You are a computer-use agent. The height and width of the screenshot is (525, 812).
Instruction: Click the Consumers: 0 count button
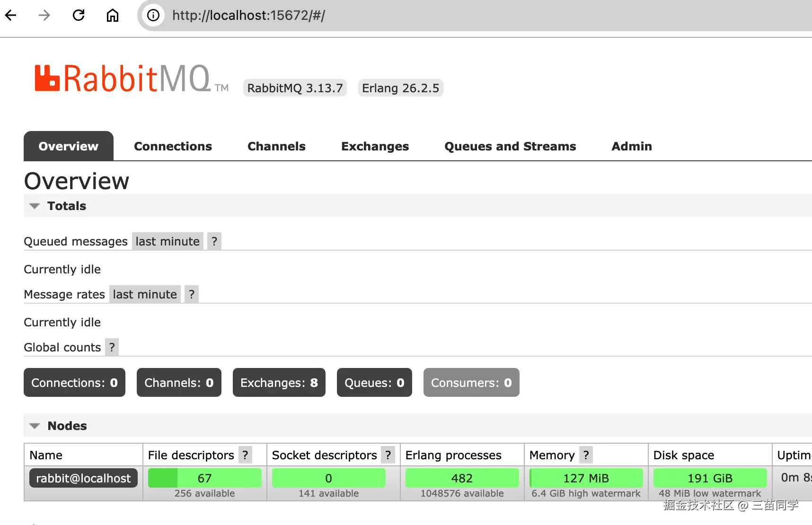[x=471, y=383]
